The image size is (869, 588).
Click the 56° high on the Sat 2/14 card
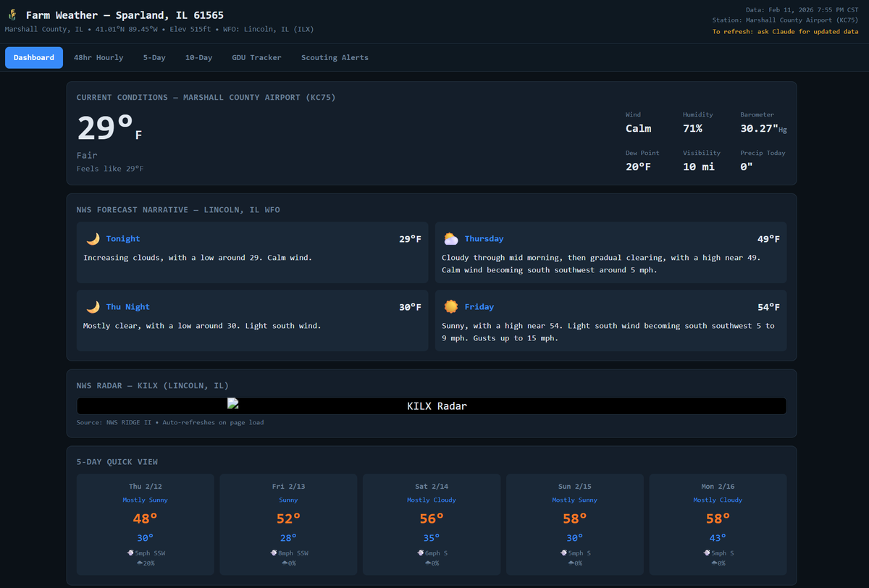click(x=432, y=518)
